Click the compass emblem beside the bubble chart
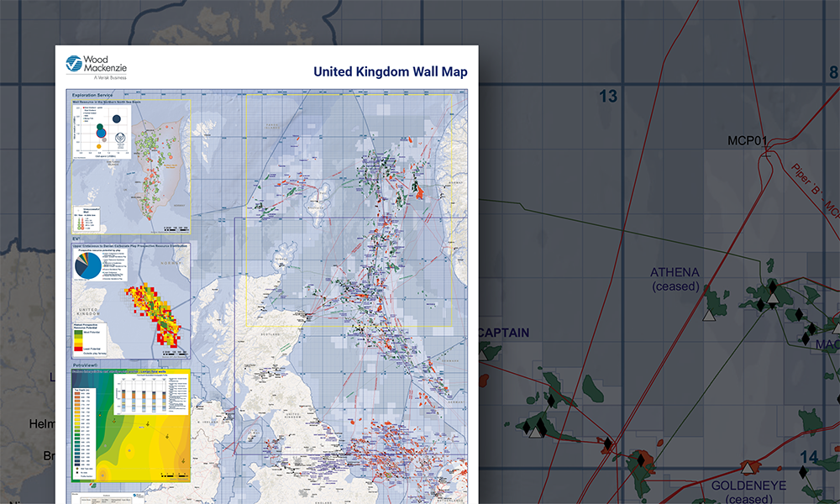 119,137
